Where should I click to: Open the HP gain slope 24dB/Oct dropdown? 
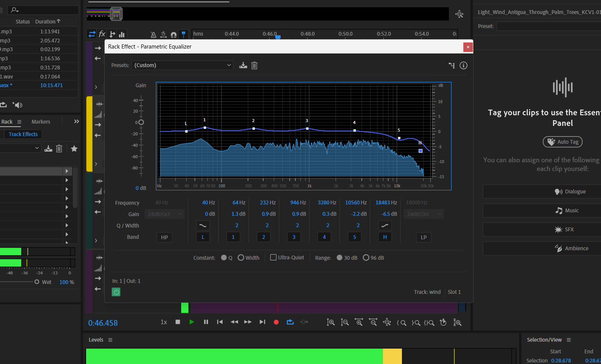click(x=165, y=214)
